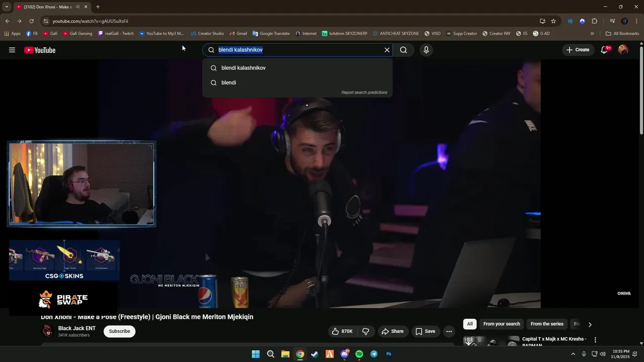
Task: Share the video
Action: click(392, 331)
